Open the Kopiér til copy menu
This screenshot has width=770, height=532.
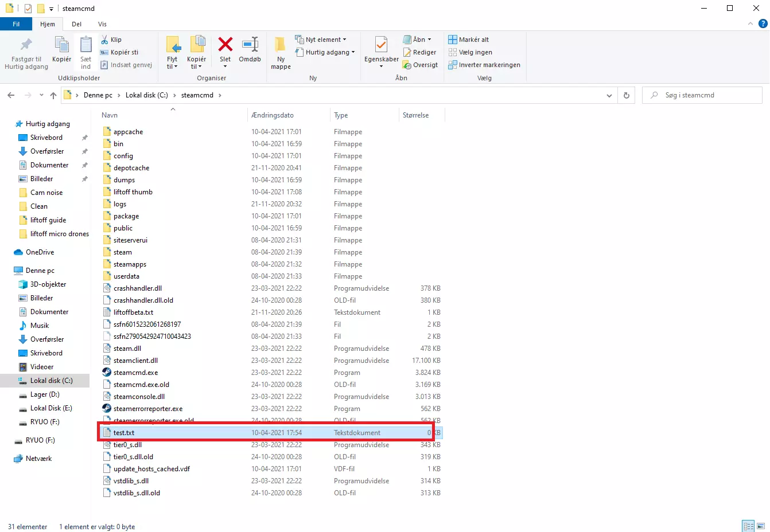click(x=196, y=53)
